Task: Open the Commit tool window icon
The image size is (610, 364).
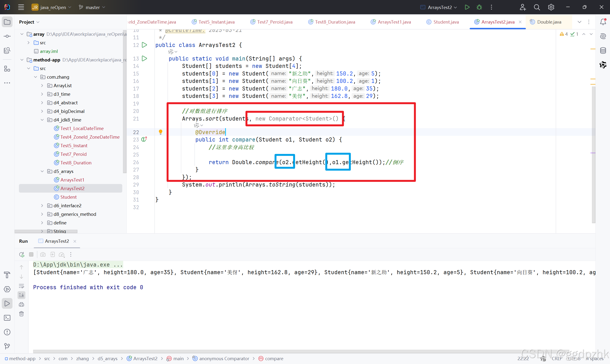Action: click(7, 36)
